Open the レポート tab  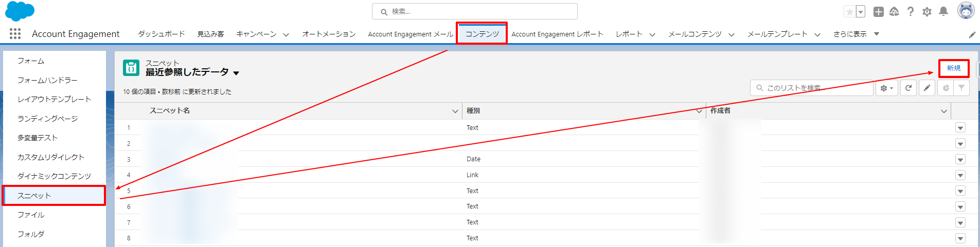629,34
